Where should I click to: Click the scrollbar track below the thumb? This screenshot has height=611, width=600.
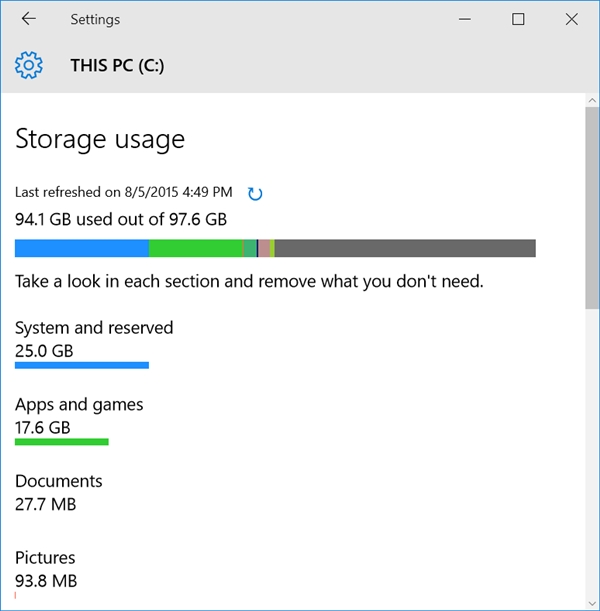click(591, 450)
